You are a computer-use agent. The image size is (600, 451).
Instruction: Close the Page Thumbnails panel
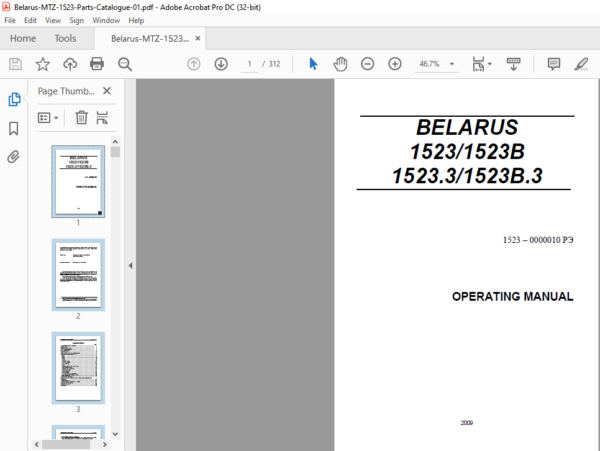107,91
